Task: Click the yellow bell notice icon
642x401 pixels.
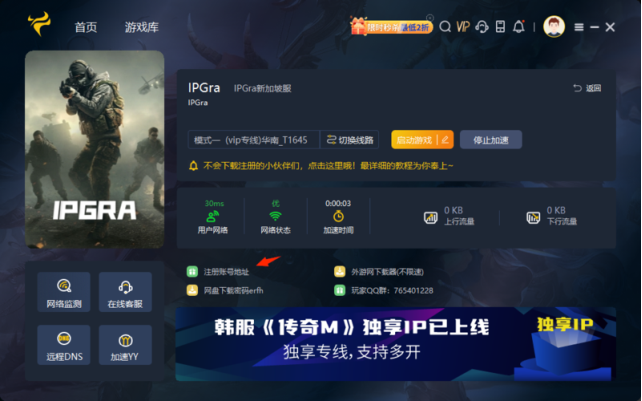Action: (193, 166)
